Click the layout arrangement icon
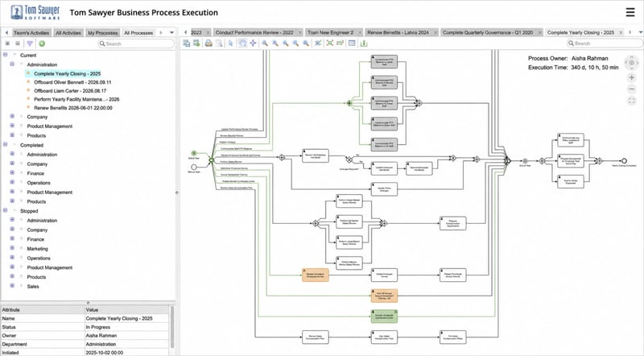Image resolution: width=644 pixels, height=356 pixels. [x=340, y=43]
